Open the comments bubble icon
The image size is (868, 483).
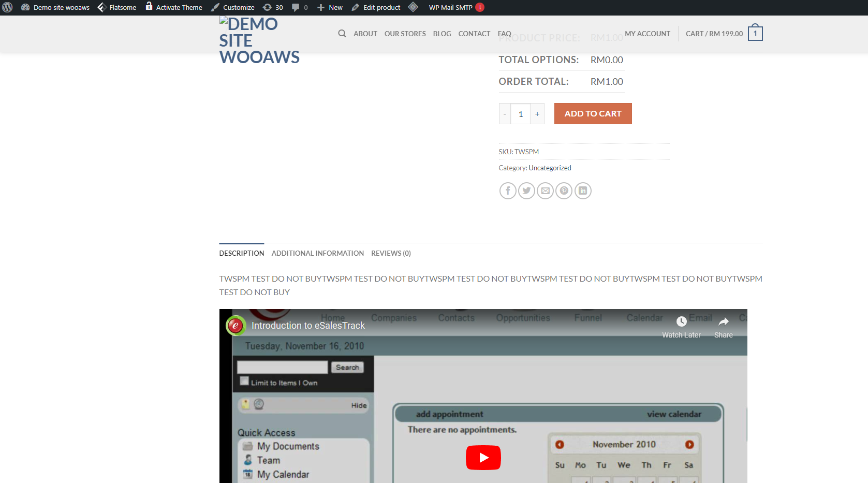click(x=296, y=7)
